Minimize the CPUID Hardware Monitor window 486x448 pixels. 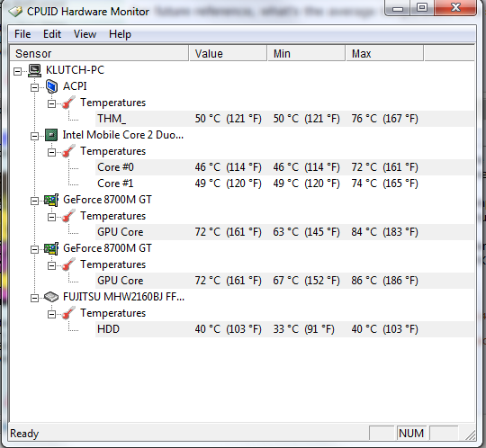[398, 8]
